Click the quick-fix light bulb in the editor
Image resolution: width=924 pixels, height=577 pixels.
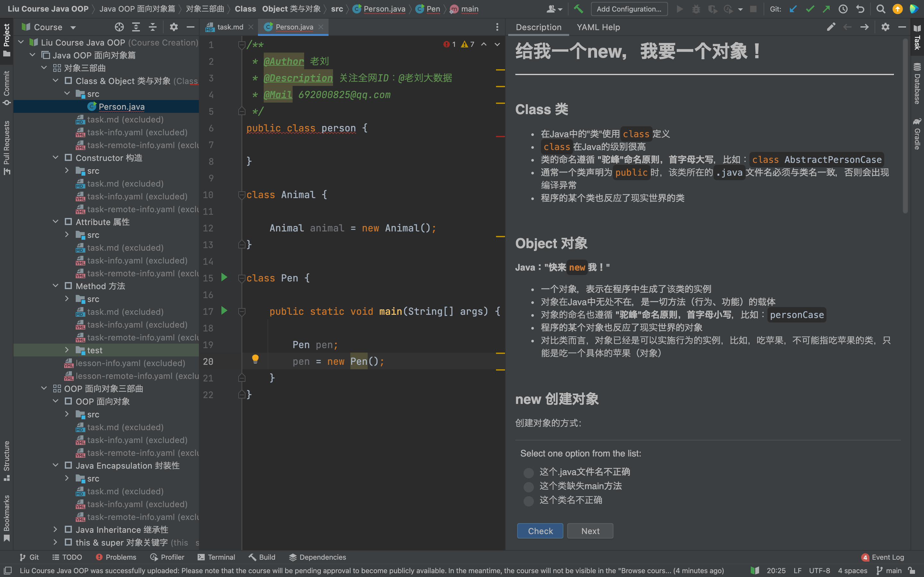pos(255,359)
